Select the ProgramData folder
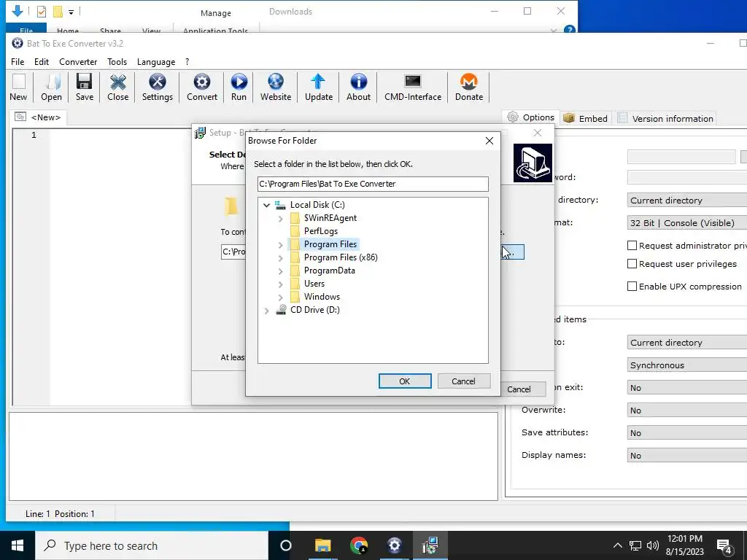Screen dimensions: 747x560 pyautogui.click(x=329, y=271)
